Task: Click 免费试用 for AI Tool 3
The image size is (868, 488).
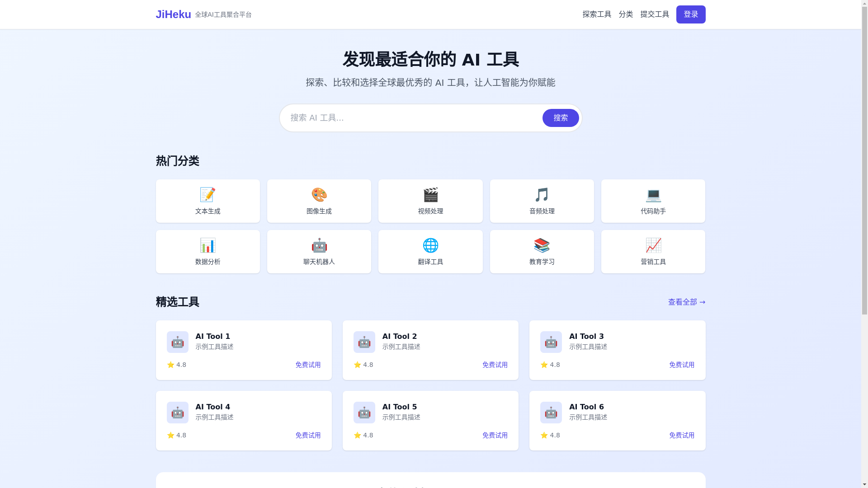Action: click(682, 365)
